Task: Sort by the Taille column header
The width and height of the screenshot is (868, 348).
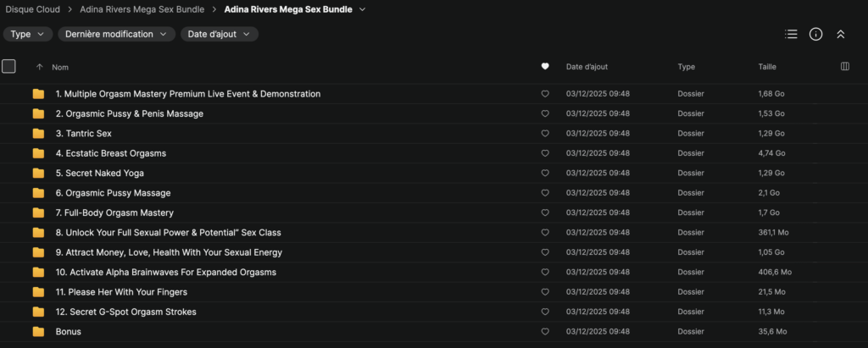Action: [766, 67]
